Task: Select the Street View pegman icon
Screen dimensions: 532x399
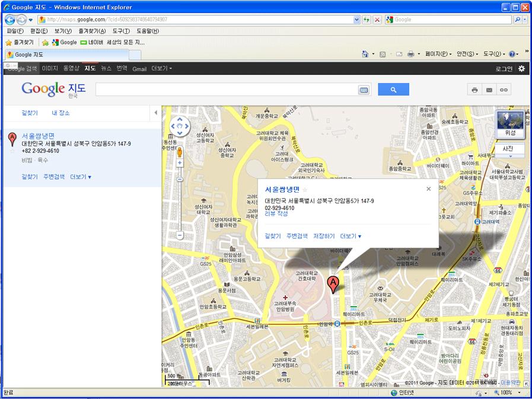Action: coord(180,152)
